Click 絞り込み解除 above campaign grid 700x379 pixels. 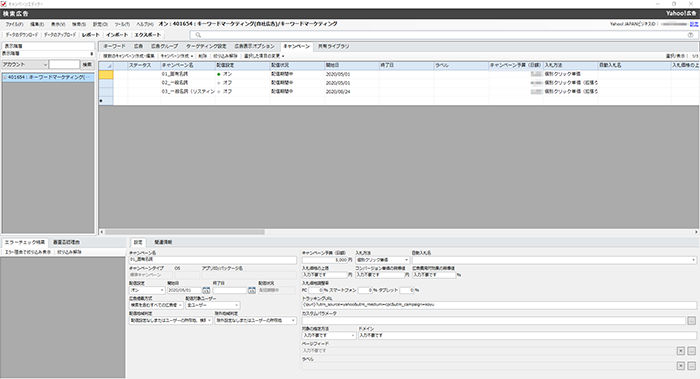pos(225,56)
